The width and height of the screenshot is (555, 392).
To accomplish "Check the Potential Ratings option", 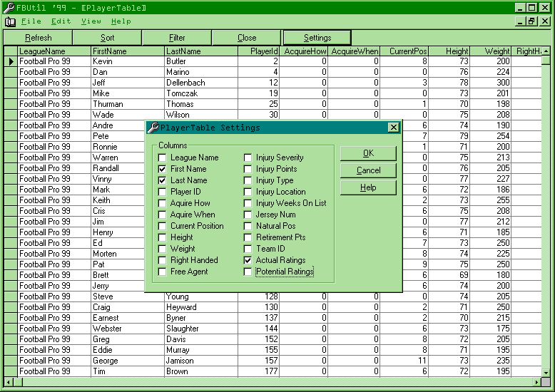I will point(248,272).
